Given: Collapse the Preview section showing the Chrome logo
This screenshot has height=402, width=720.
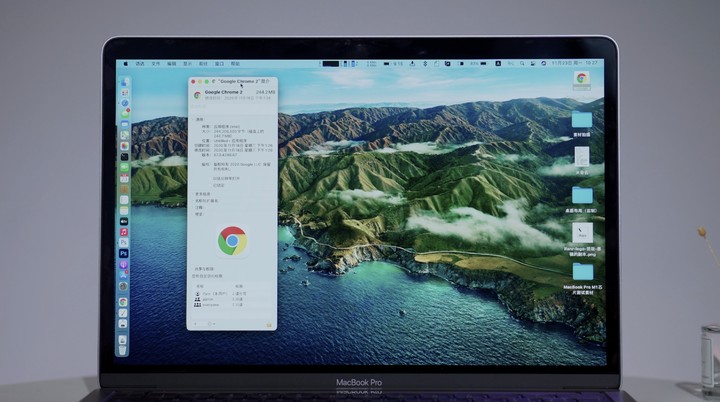Looking at the screenshot, I should click(x=194, y=214).
